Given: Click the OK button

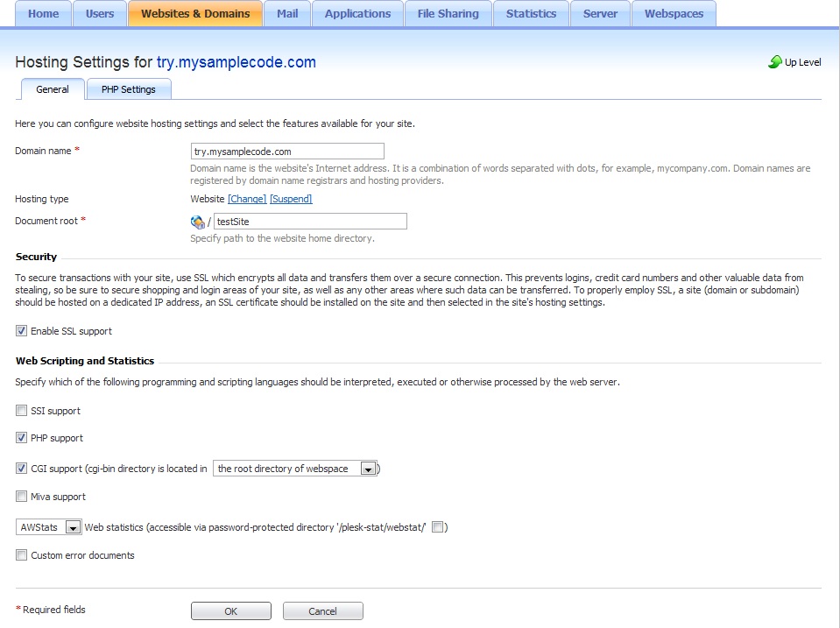Looking at the screenshot, I should coord(231,610).
